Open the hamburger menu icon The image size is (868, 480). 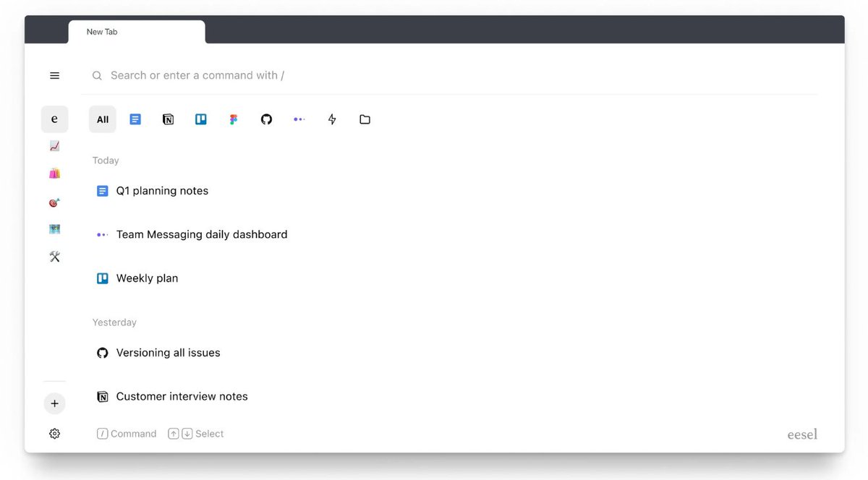tap(54, 76)
